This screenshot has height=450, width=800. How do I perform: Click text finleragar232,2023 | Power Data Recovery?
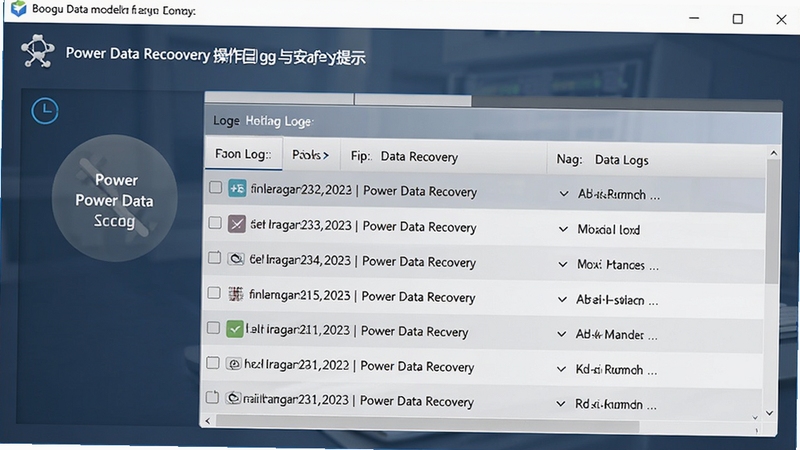364,191
